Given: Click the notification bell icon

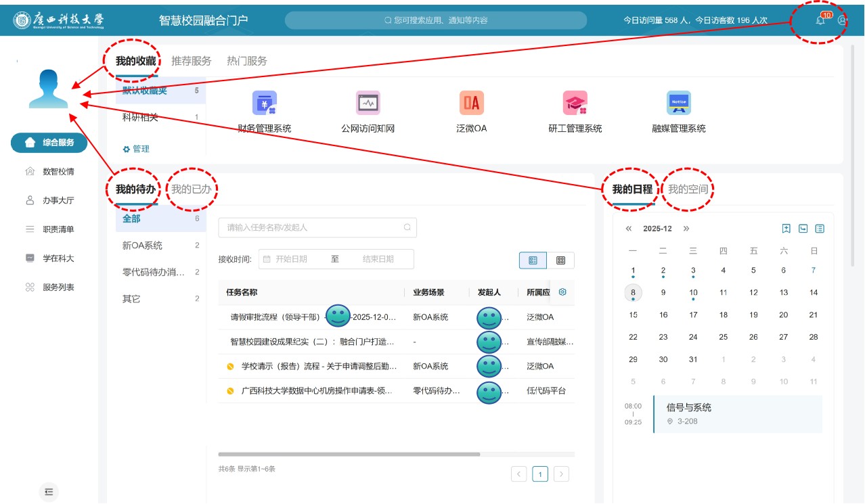Looking at the screenshot, I should 820,20.
